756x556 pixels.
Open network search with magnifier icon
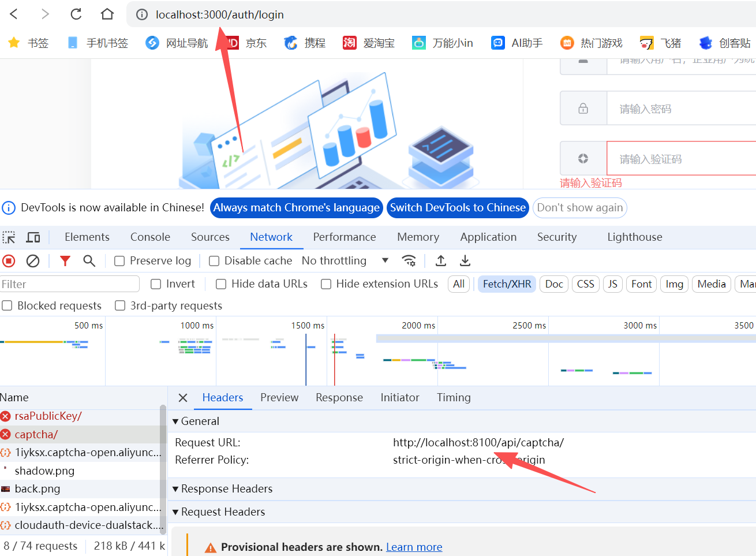(89, 261)
